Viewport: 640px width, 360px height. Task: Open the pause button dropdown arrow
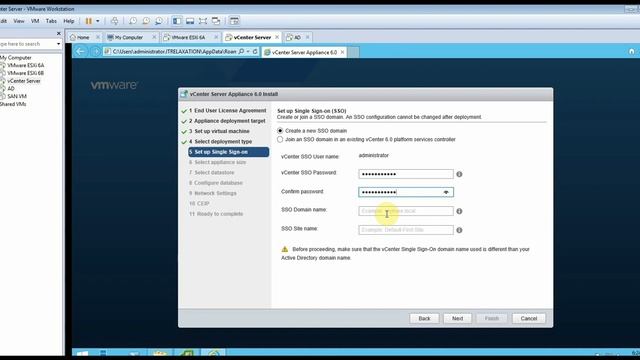98,21
